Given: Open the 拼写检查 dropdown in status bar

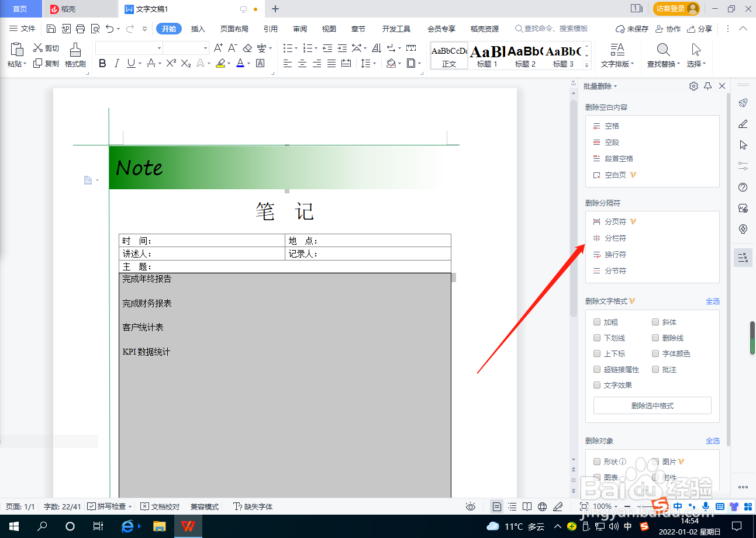Looking at the screenshot, I should [130, 506].
